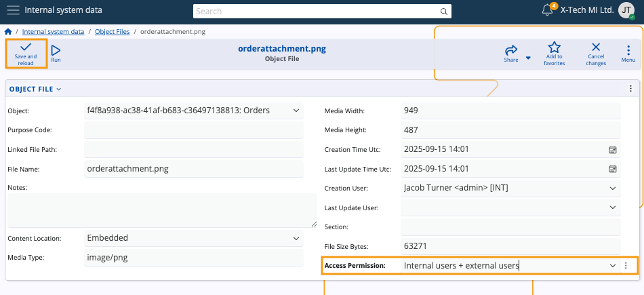Image resolution: width=644 pixels, height=295 pixels.
Task: Open the hamburger navigation menu
Action: (13, 10)
